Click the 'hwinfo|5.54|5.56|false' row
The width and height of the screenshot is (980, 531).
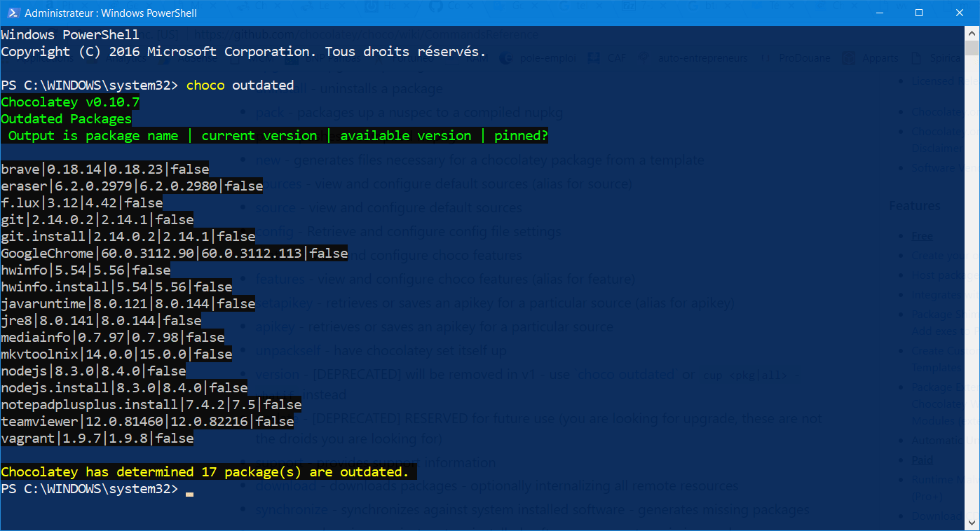point(86,270)
